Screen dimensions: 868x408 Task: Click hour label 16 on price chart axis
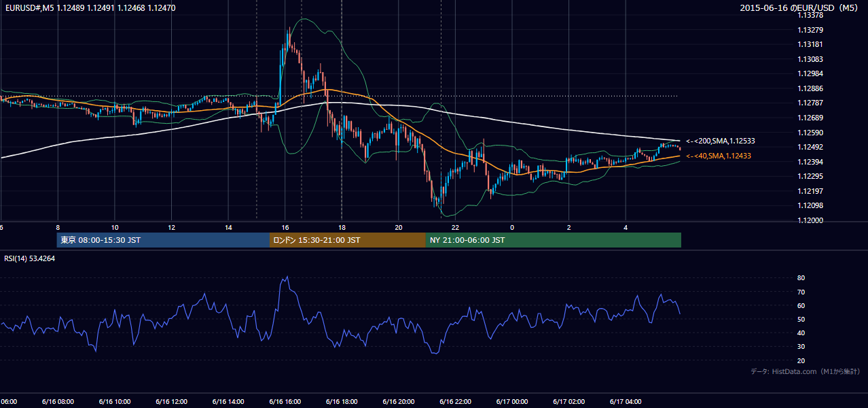[285, 227]
